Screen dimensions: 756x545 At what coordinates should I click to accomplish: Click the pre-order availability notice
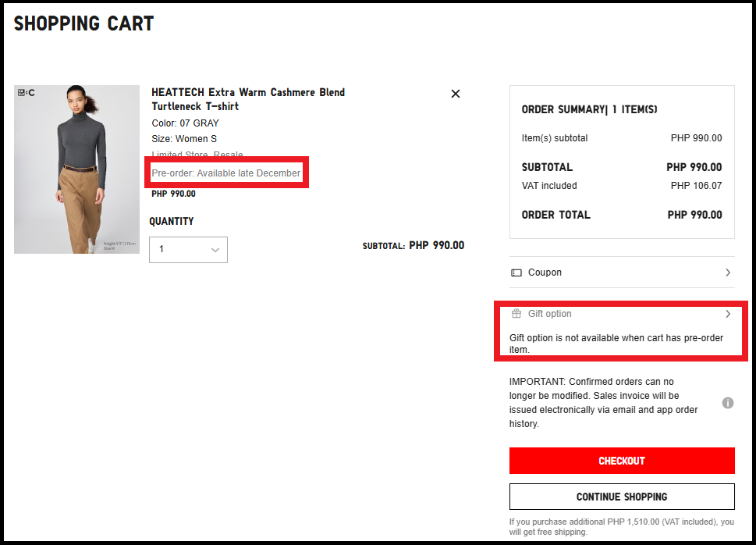coord(226,173)
